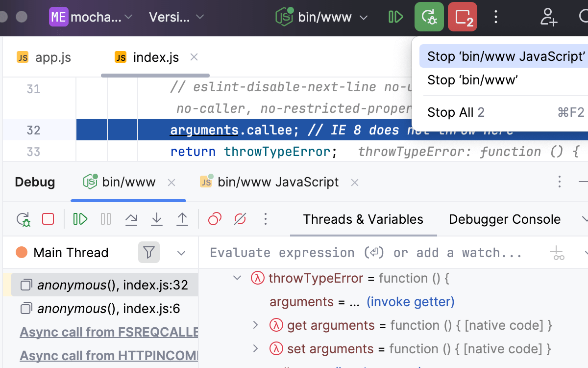Open the View Breakpoints dialog
The height and width of the screenshot is (368, 588).
click(214, 219)
